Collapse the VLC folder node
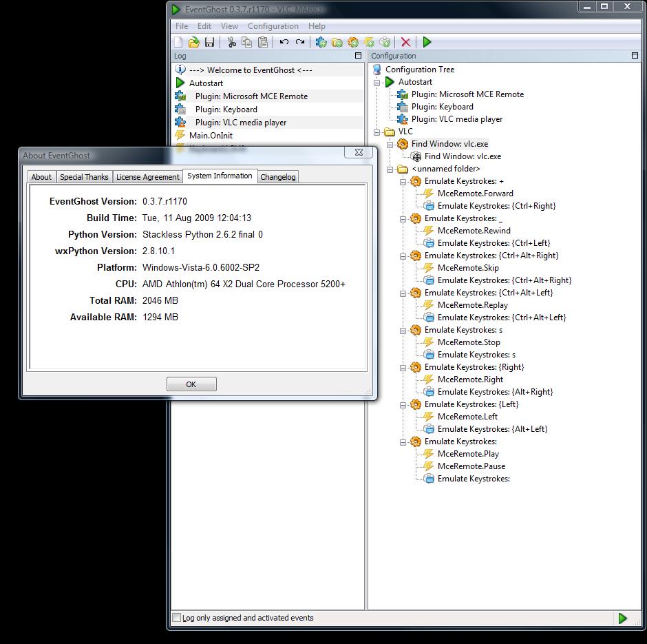 coord(376,132)
